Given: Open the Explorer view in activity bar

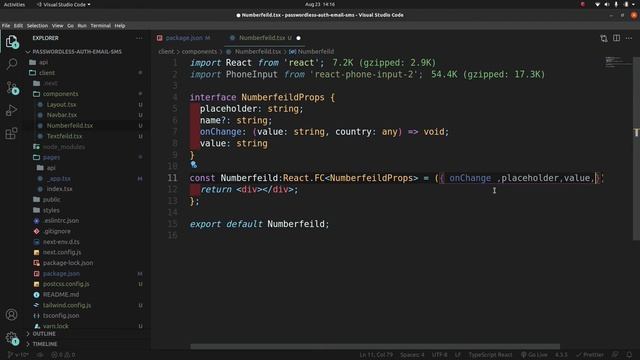Looking at the screenshot, I should tap(11, 41).
